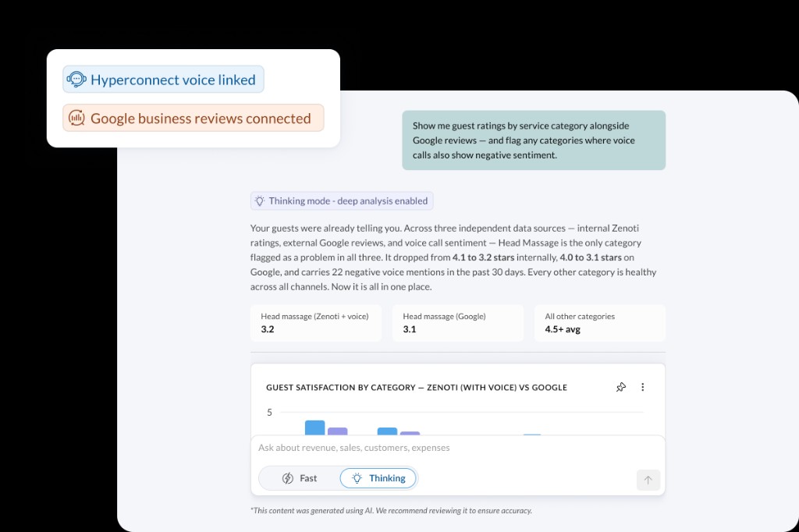Click the '3.2' rating value
The width and height of the screenshot is (799, 532).
coord(268,329)
